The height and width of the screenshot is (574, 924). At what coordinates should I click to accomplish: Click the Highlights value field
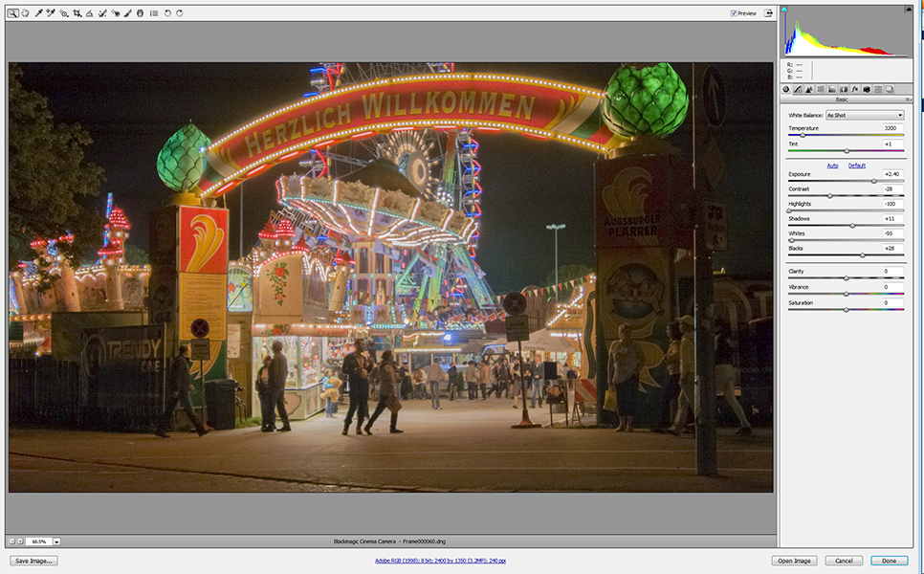(x=892, y=204)
